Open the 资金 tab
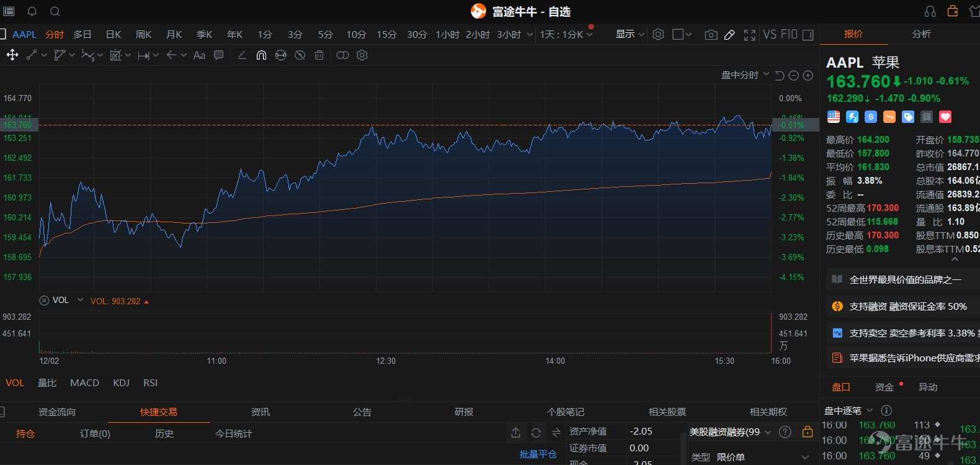 (x=884, y=387)
